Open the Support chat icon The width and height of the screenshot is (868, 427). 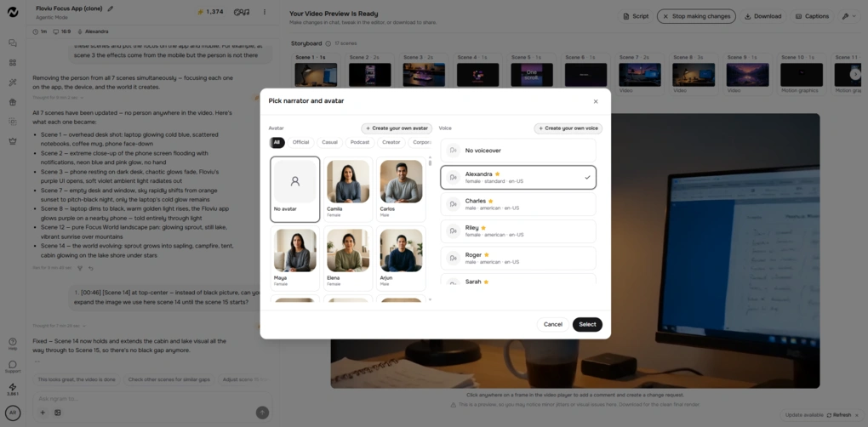coord(12,367)
